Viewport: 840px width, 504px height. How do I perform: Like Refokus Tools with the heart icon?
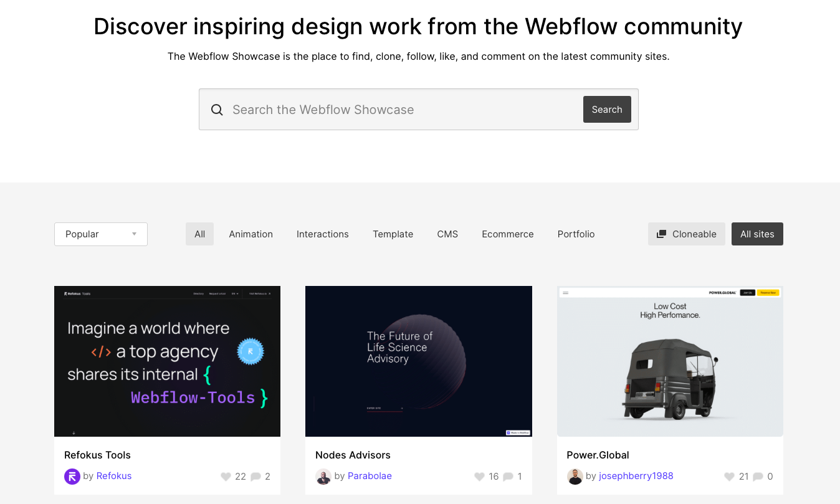[x=226, y=477]
